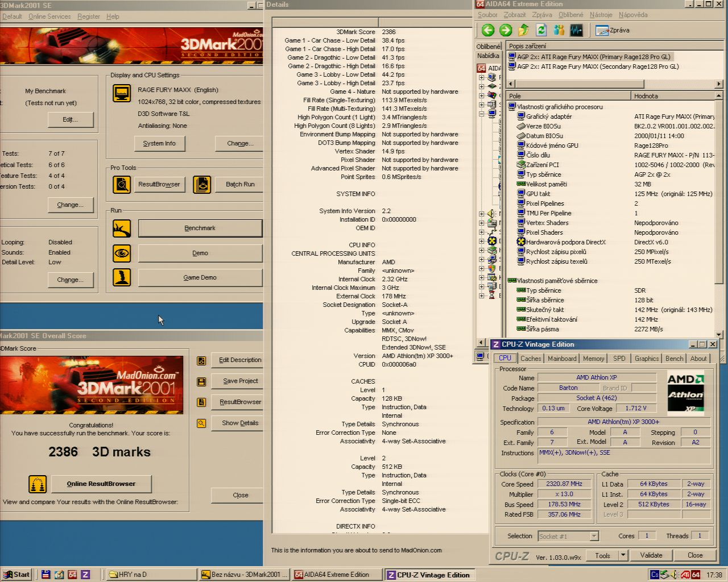
Task: Click scroll-right arrow in AIDA64 device list
Action: pos(719,84)
